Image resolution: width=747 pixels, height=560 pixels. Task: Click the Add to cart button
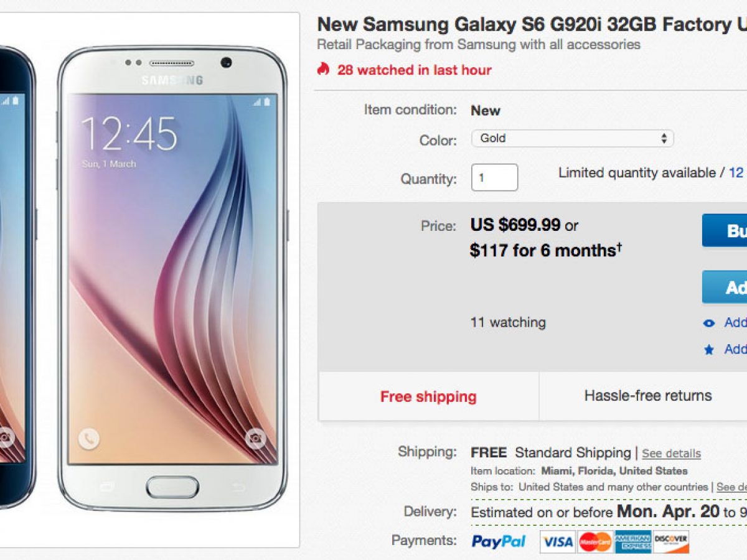[725, 287]
